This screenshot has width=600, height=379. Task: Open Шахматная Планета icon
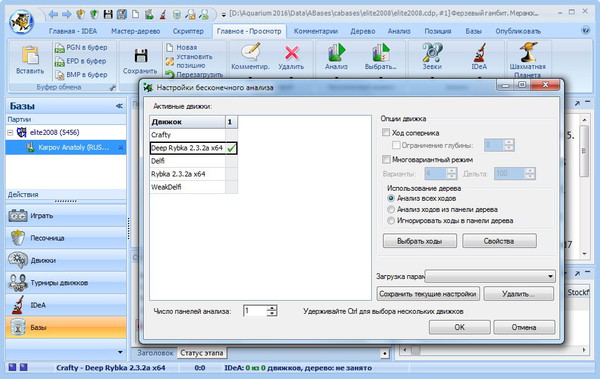click(527, 53)
